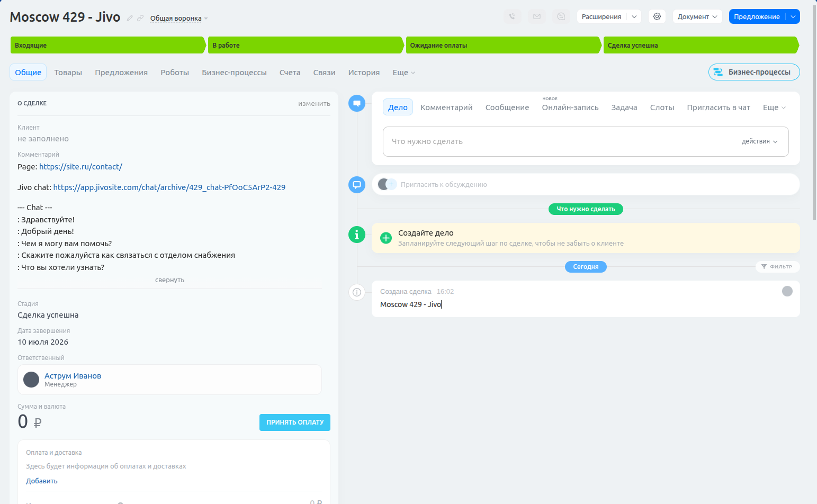This screenshot has height=504, width=817.
Task: Click the pencil icon to edit deal title
Action: pos(130,18)
